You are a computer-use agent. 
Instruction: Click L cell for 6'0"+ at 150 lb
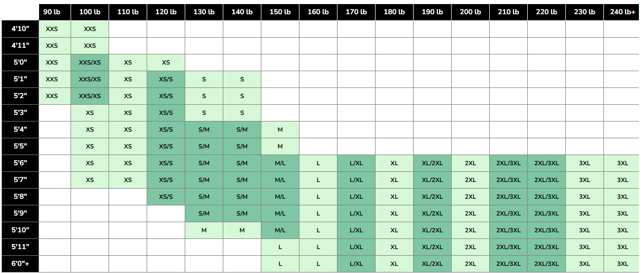pos(280,264)
